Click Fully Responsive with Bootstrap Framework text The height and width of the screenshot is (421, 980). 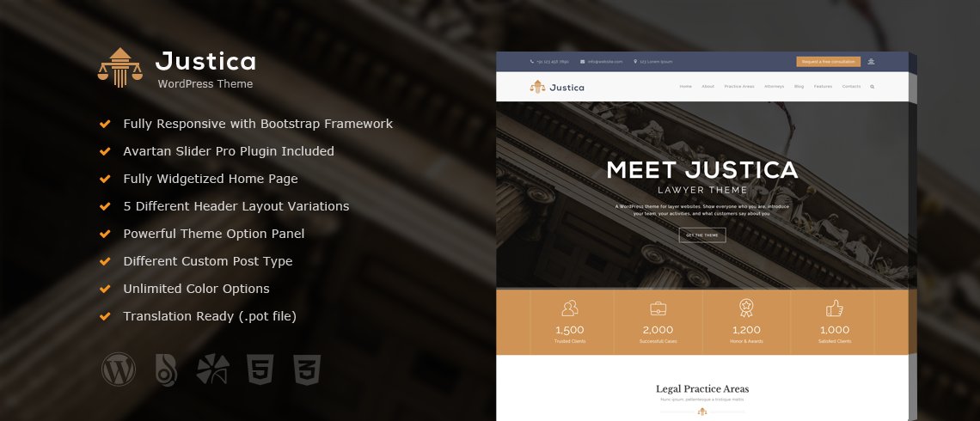coord(258,124)
